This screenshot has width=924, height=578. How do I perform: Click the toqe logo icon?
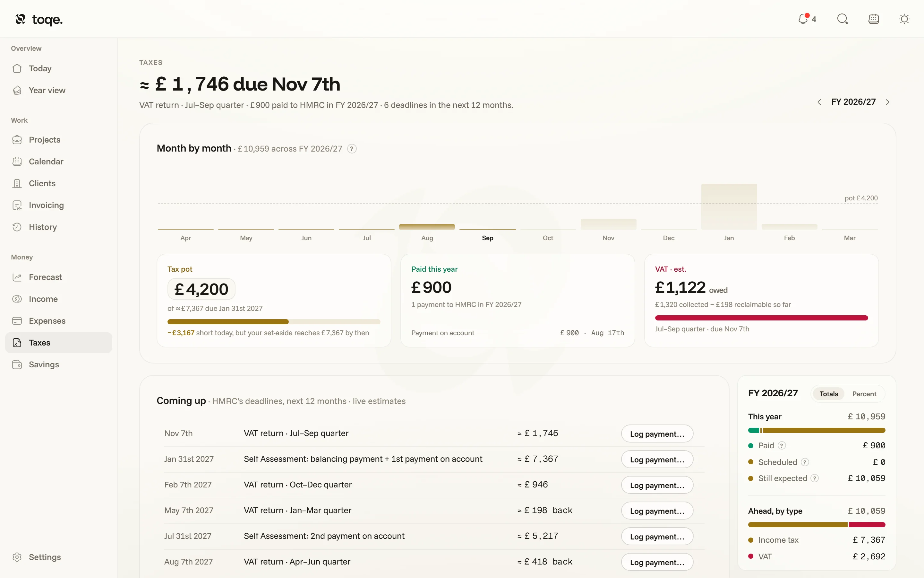pyautogui.click(x=20, y=19)
